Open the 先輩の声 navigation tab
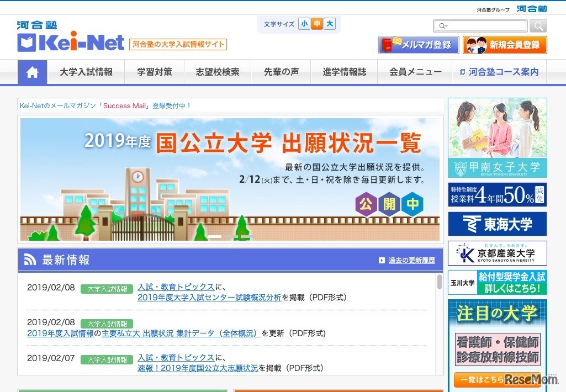The height and width of the screenshot is (392, 566). click(281, 71)
